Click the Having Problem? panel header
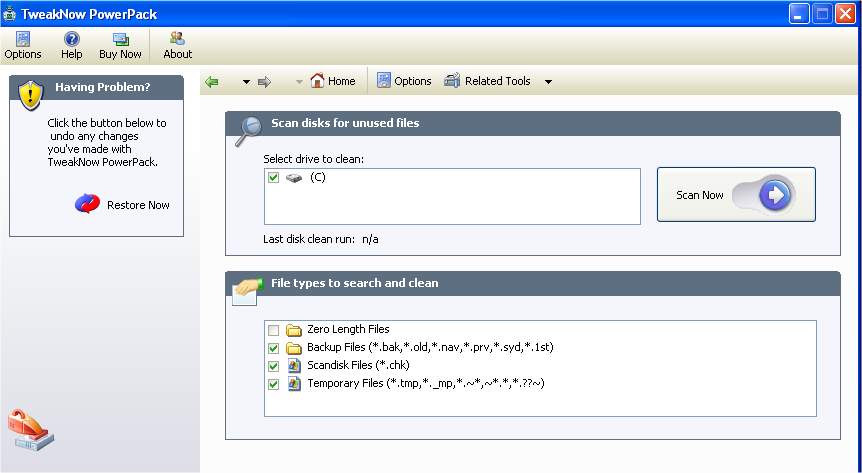 pos(97,87)
